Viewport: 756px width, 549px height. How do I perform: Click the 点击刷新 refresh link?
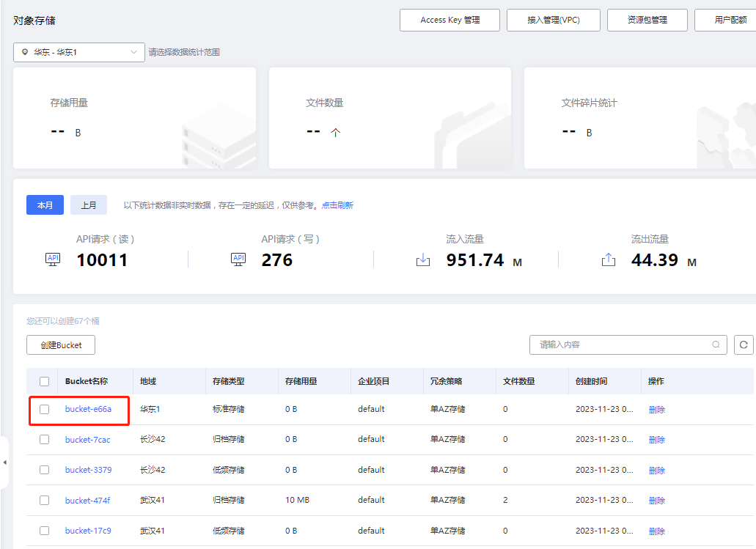[x=338, y=205]
